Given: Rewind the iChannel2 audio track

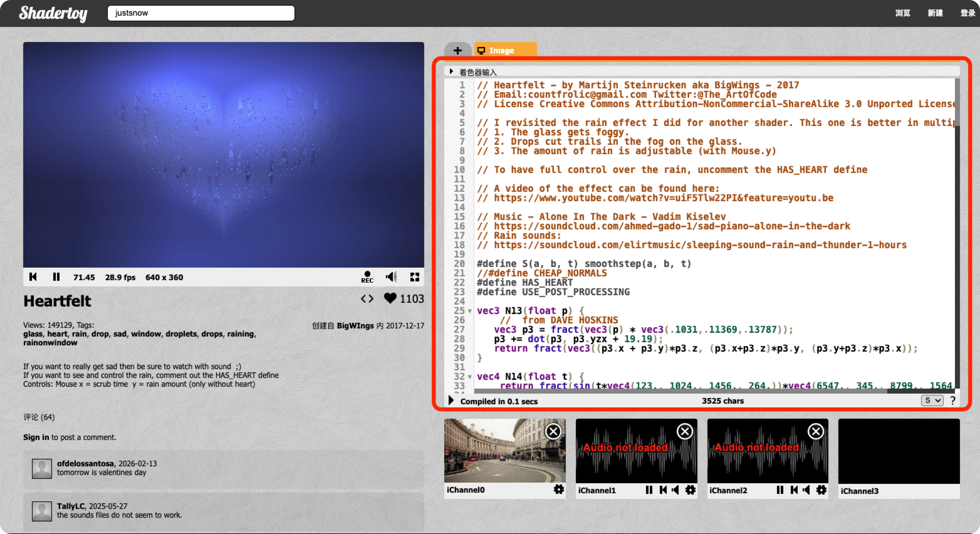Looking at the screenshot, I should point(794,490).
